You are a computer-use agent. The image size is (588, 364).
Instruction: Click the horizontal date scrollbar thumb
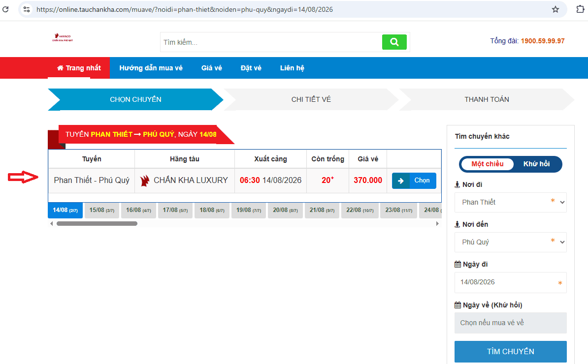click(x=97, y=224)
